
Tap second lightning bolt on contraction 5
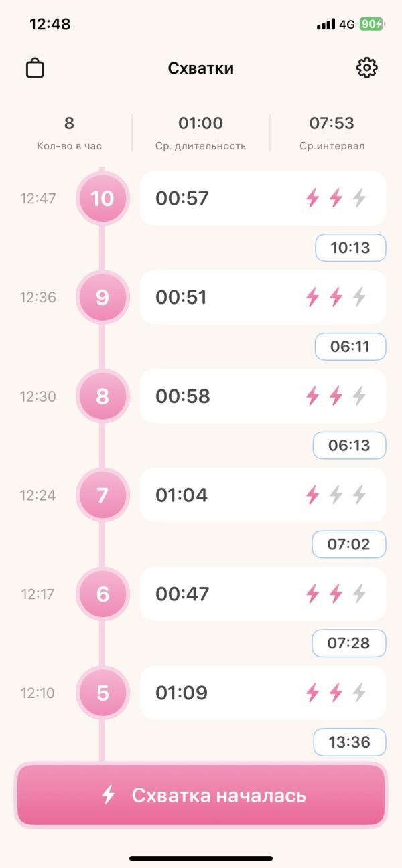click(336, 693)
